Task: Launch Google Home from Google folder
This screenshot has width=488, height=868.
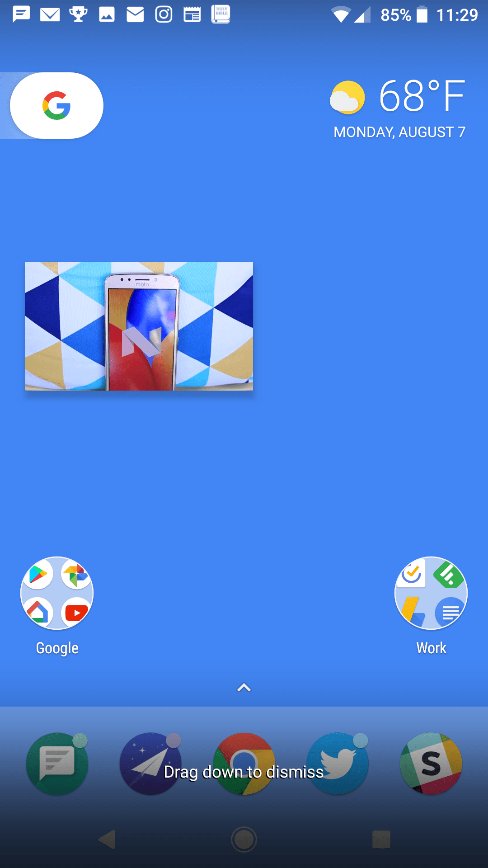Action: 38,612
